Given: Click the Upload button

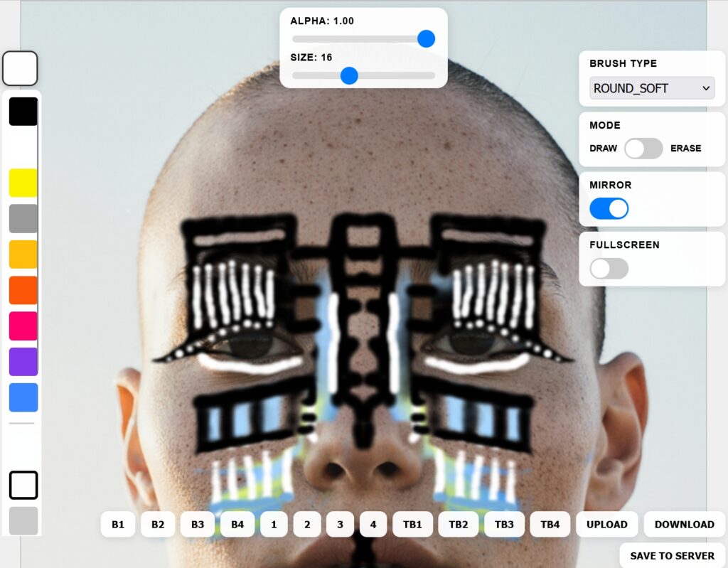Looking at the screenshot, I should click(x=606, y=525).
